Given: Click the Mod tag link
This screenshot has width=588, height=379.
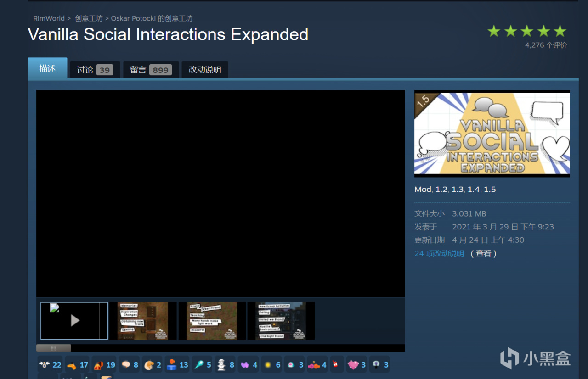Looking at the screenshot, I should pyautogui.click(x=423, y=189).
